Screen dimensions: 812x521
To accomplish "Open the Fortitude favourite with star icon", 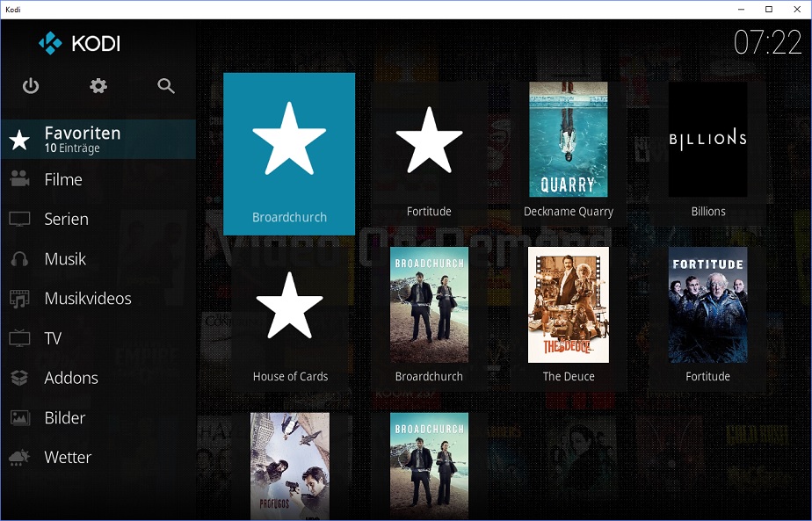I will [429, 154].
